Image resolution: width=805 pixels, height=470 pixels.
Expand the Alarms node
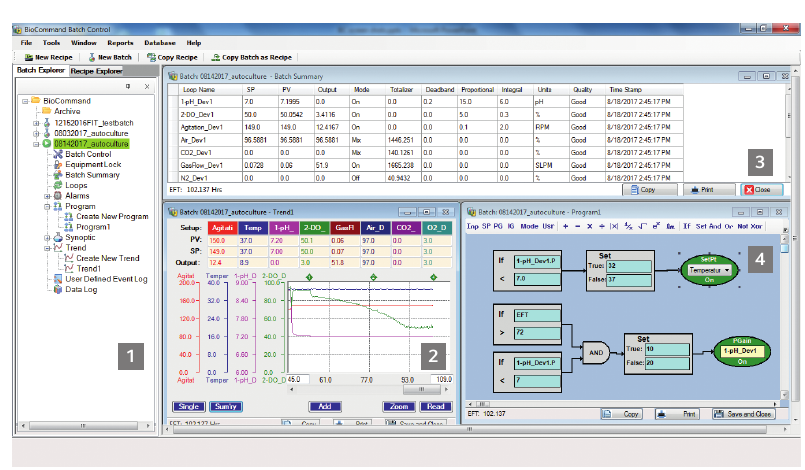(47, 196)
